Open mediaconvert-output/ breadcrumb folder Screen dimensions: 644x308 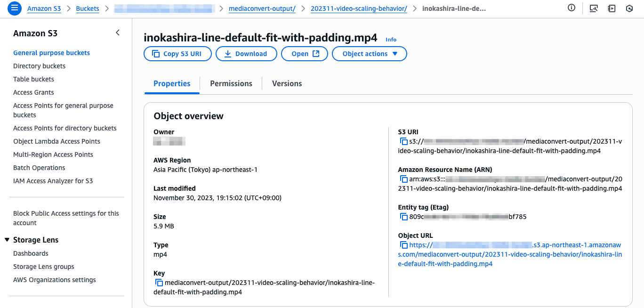pos(262,8)
